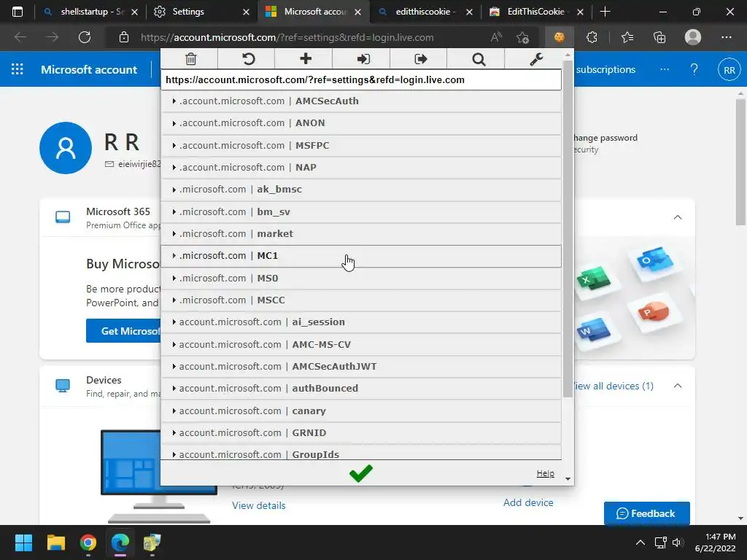Open the Edge Settings and more menu
Screen dimensions: 747x560
(726, 37)
